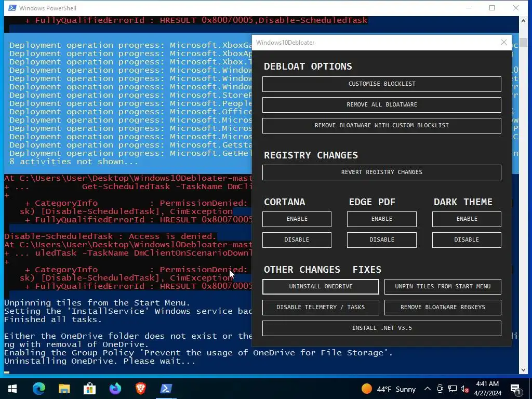Click Disable Telemetry / Tasks button
This screenshot has height=399, width=532.
[x=321, y=307]
